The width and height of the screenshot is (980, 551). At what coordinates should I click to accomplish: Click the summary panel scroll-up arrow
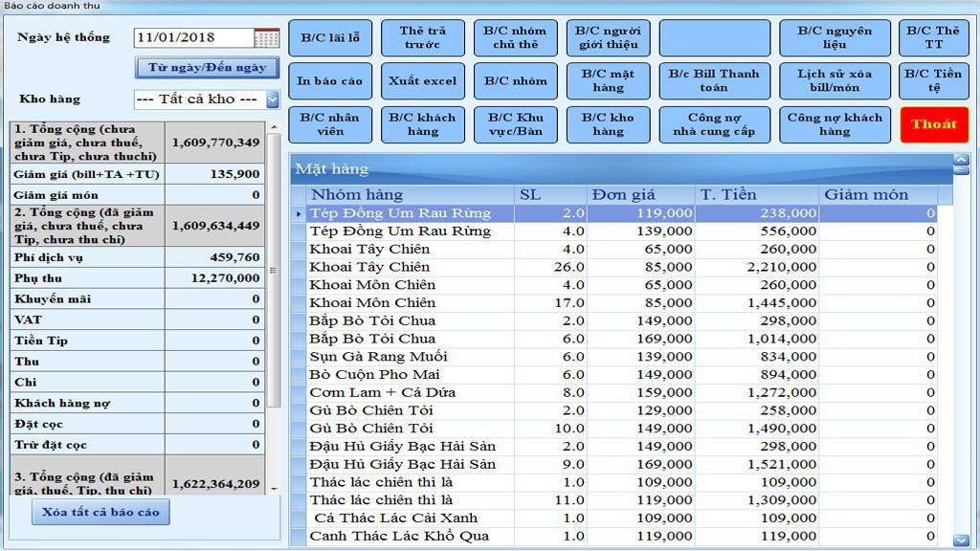point(274,127)
